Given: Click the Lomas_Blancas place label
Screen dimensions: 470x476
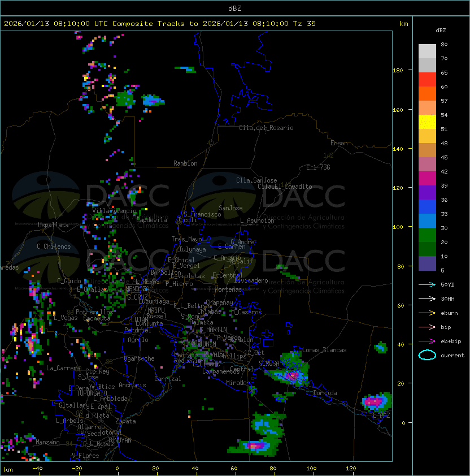Looking at the screenshot, I should pyautogui.click(x=324, y=350).
